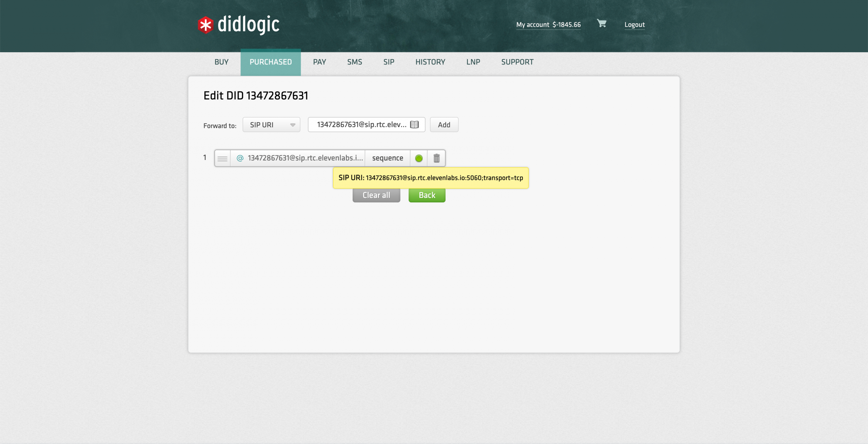Open the SMS tab
The width and height of the screenshot is (868, 444).
[354, 62]
